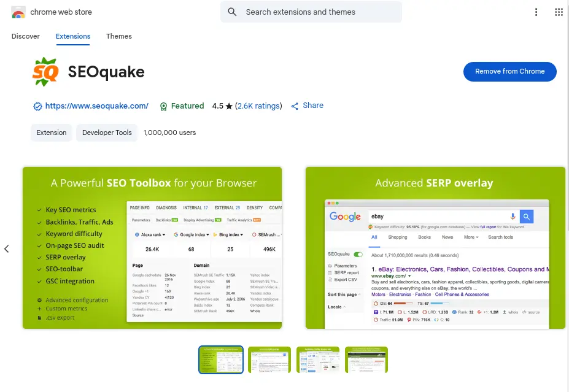Select the fourth carousel thumbnail
569x392 pixels.
(366, 359)
